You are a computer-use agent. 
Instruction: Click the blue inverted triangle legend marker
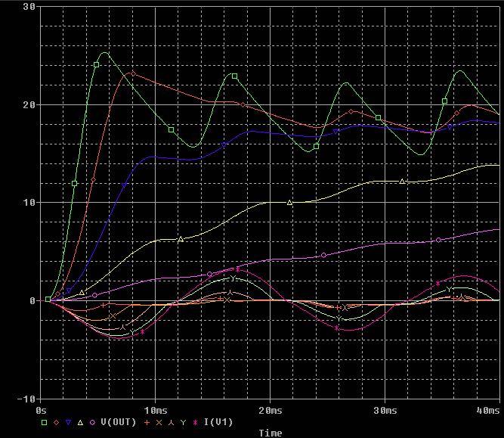pyautogui.click(x=68, y=423)
